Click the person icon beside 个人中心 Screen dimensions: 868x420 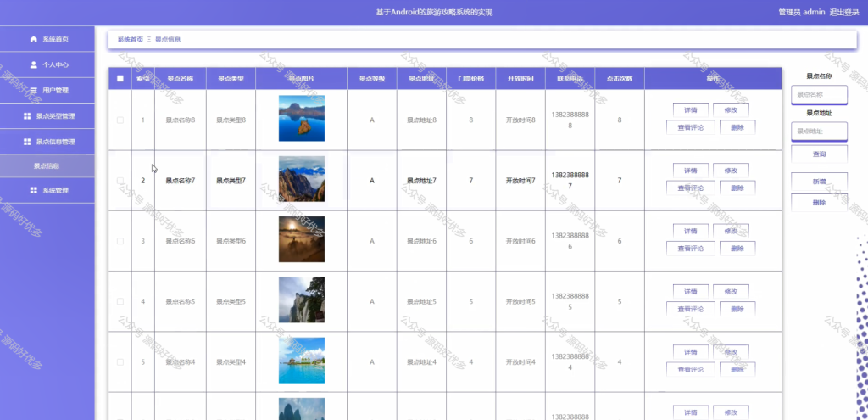click(x=34, y=64)
